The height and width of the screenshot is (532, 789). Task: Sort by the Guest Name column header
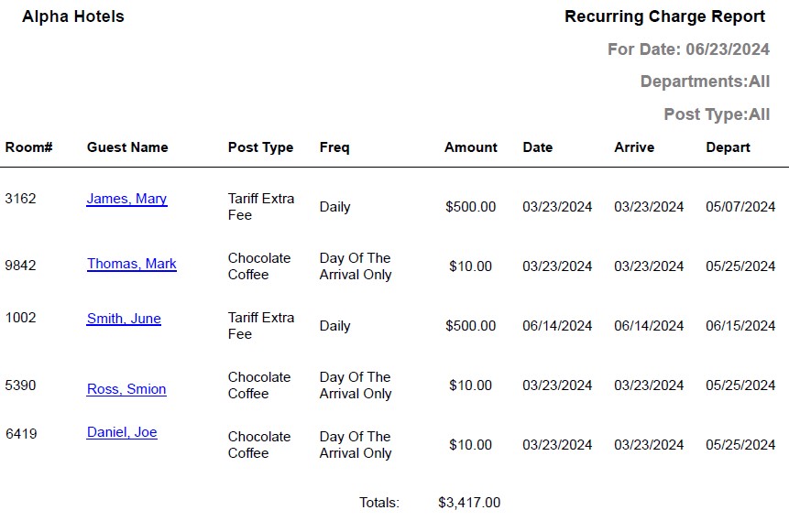[x=126, y=147]
